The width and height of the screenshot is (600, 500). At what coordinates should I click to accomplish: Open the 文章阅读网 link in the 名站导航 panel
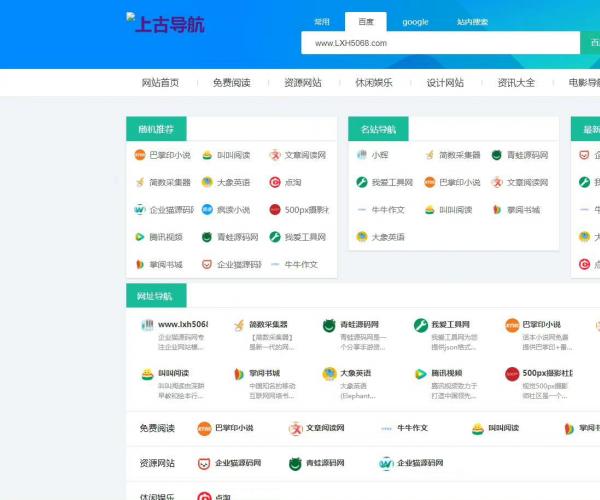pyautogui.click(x=527, y=182)
